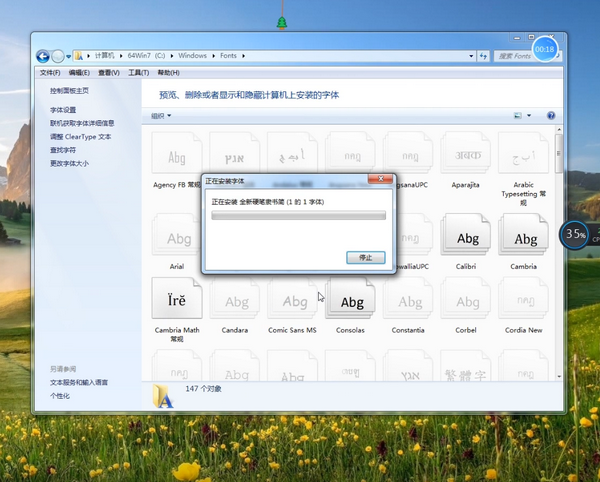Click the 停止 button in install dialog

(365, 258)
